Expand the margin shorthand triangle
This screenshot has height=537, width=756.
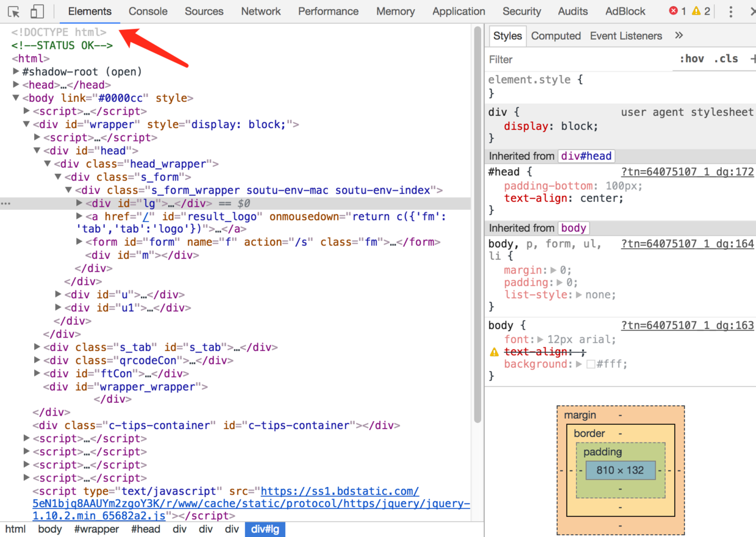pyautogui.click(x=554, y=271)
